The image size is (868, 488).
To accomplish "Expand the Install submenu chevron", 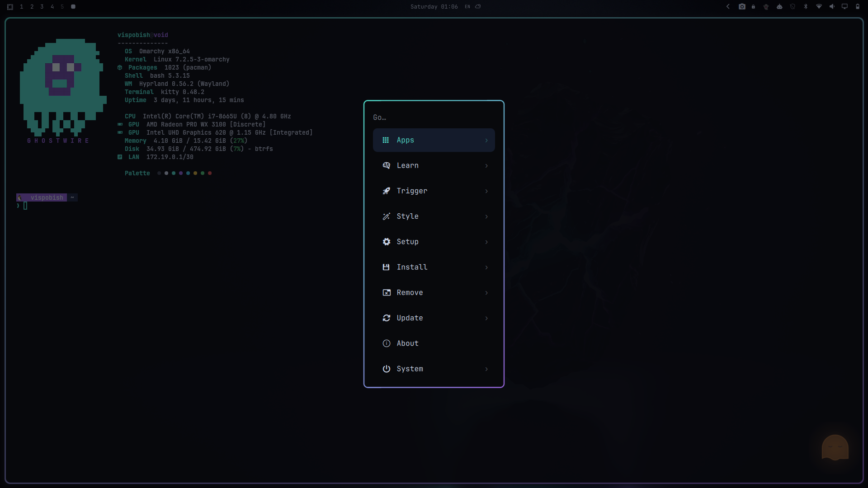I will click(x=486, y=267).
